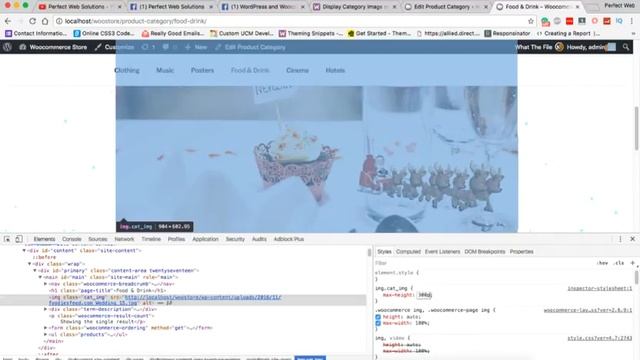
Task: Open the Profiles tab in DevTools
Action: click(176, 239)
